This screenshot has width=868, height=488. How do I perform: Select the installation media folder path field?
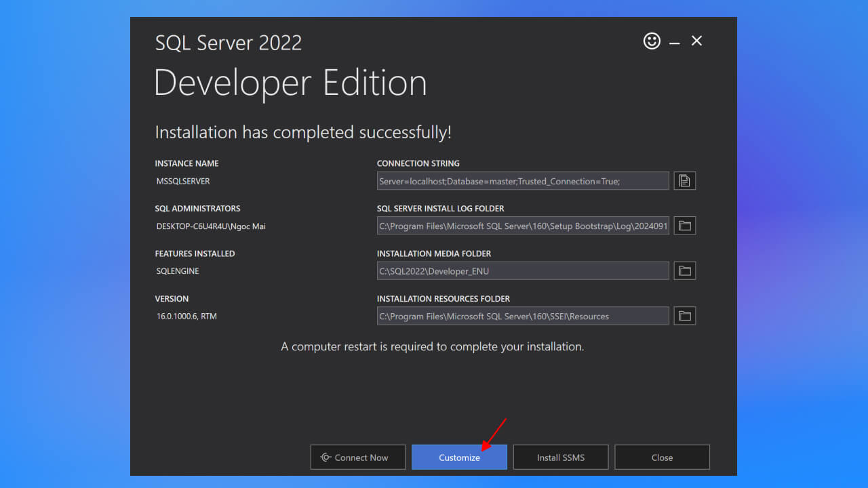tap(523, 271)
